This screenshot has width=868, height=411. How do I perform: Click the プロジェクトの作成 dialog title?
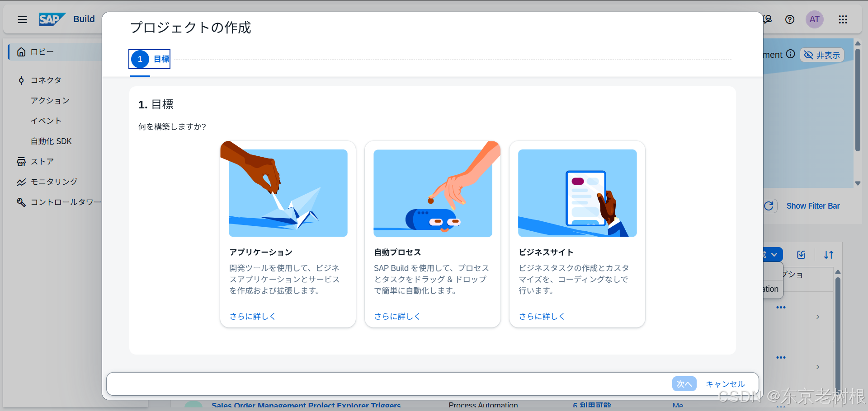point(190,28)
